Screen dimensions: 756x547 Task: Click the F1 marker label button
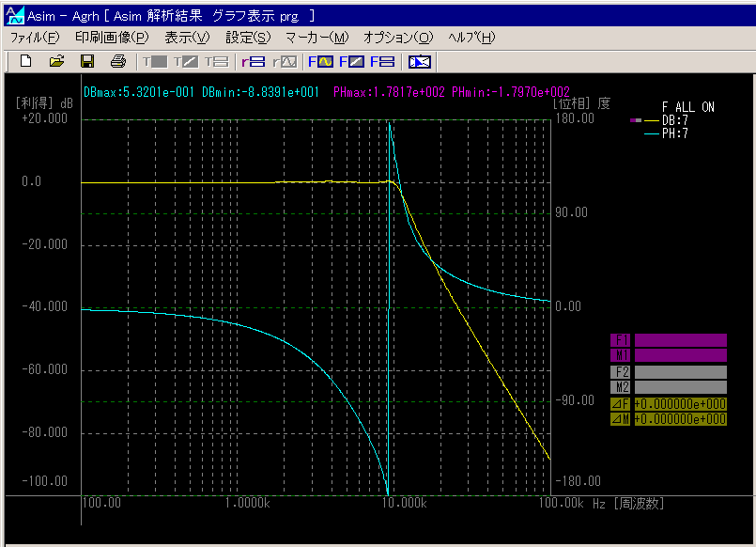[621, 340]
